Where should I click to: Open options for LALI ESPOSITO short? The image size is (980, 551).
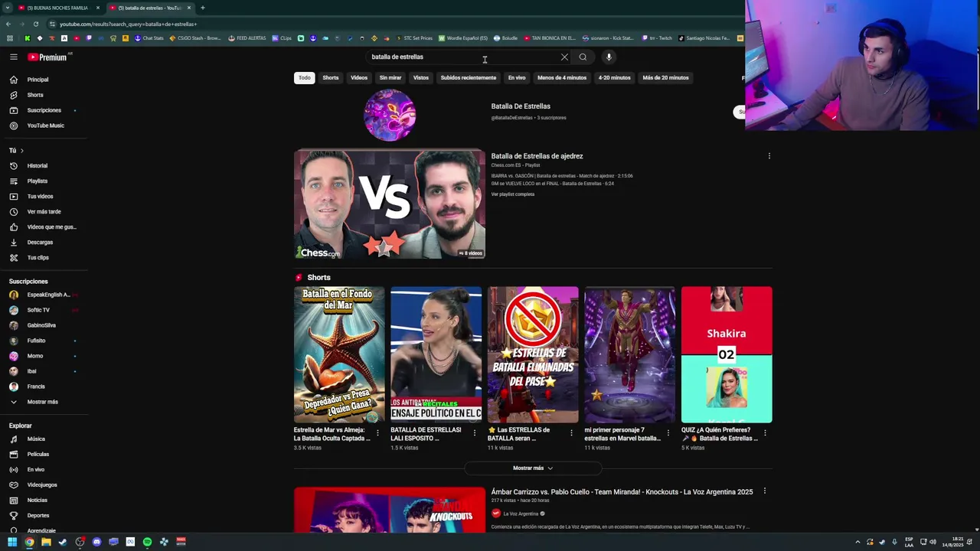[474, 433]
